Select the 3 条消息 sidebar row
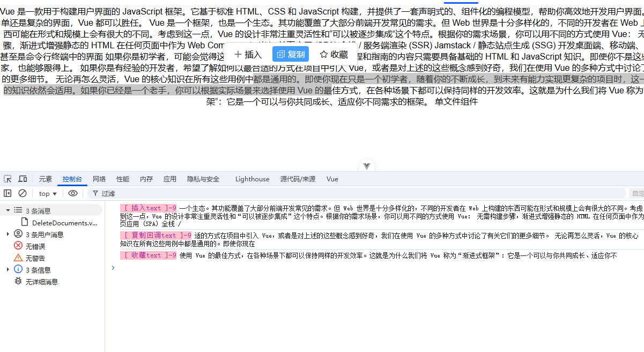The image size is (644, 352). pos(51,210)
